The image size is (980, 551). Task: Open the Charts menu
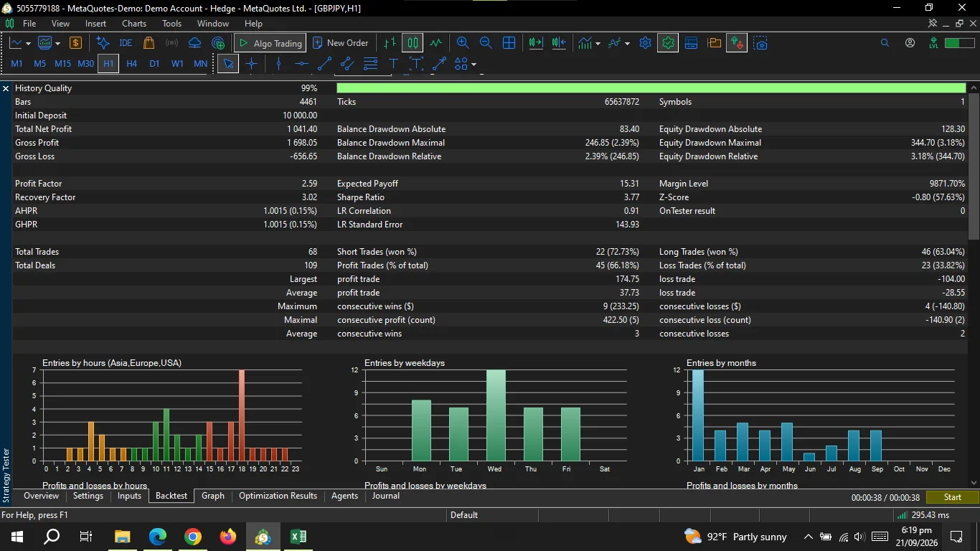134,24
